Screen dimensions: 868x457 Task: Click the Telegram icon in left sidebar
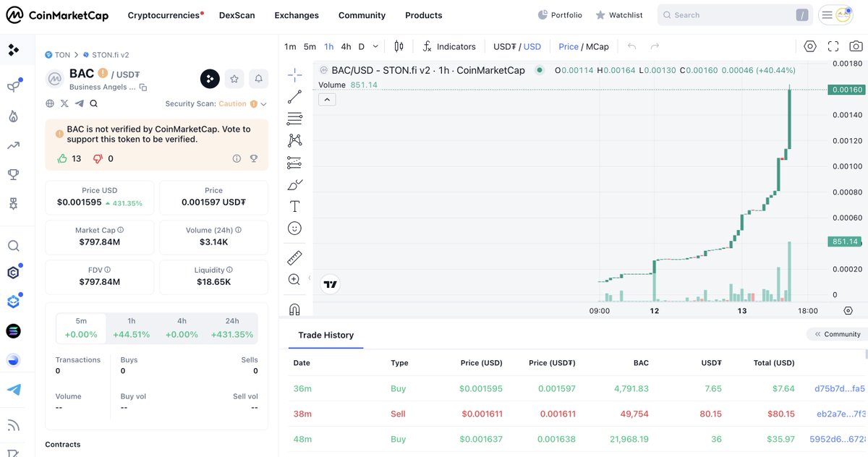(x=14, y=390)
